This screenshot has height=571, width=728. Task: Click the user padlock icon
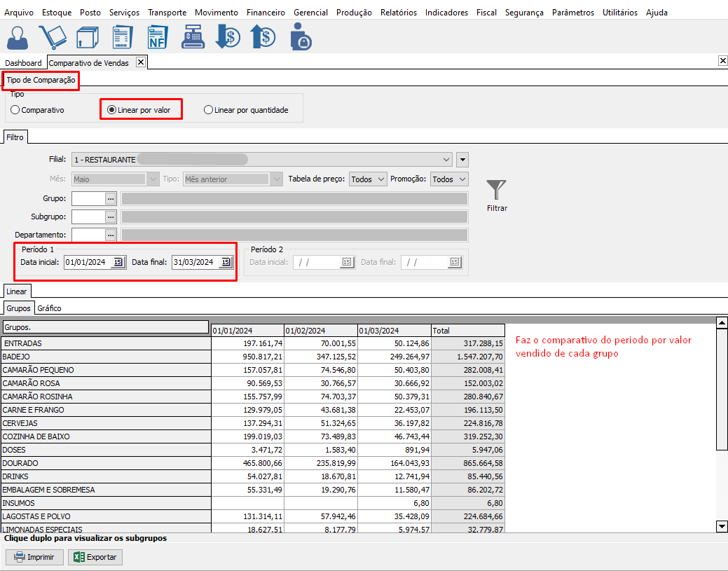[x=300, y=36]
